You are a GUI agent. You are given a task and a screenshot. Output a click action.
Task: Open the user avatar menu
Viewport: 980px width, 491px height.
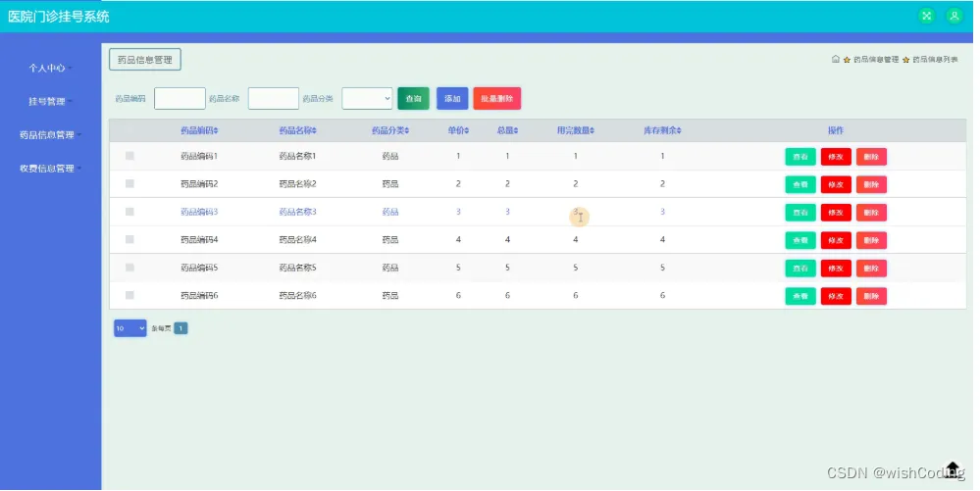[x=954, y=17]
